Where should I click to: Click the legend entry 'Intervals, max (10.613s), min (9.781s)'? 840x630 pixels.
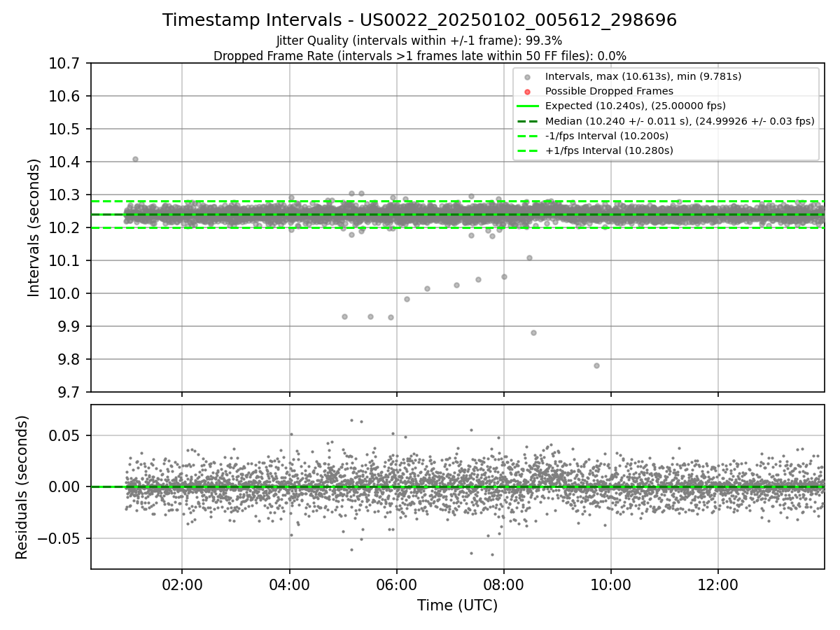tap(643, 76)
